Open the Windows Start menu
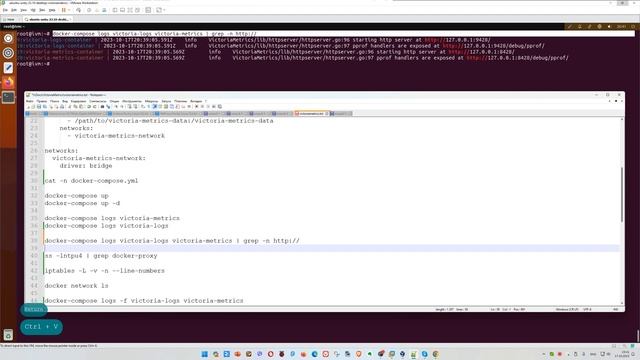Image resolution: width=640 pixels, height=360 pixels. [204, 354]
